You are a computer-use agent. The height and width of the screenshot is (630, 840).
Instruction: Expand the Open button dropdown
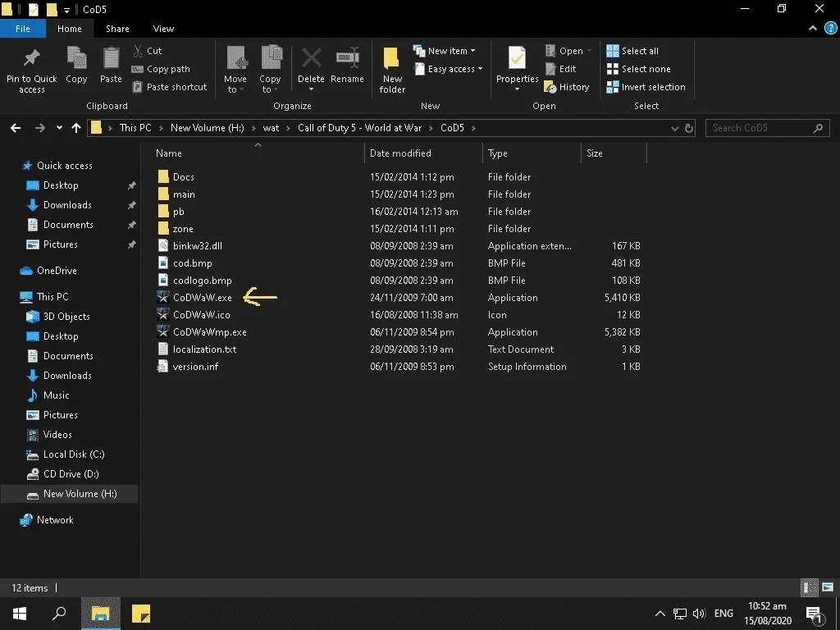click(x=589, y=51)
